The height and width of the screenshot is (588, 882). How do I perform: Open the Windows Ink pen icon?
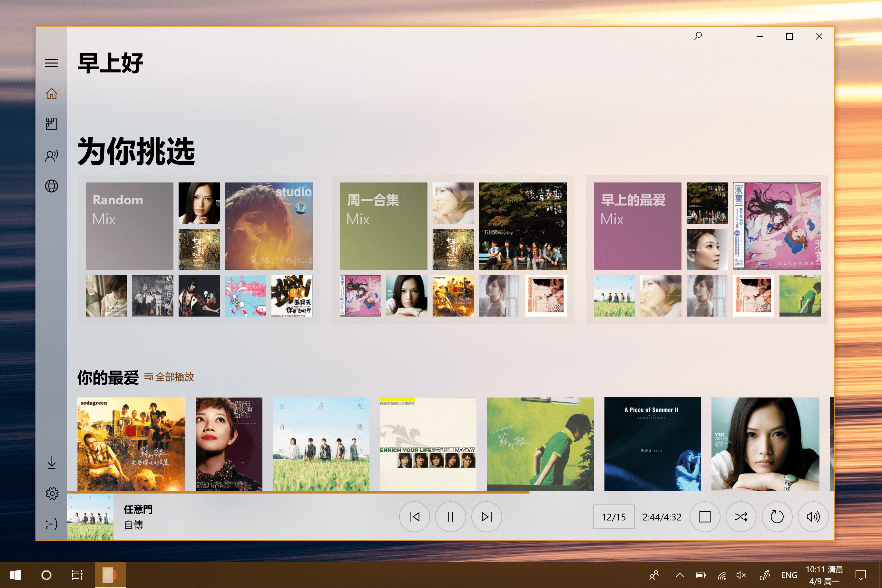click(x=764, y=575)
